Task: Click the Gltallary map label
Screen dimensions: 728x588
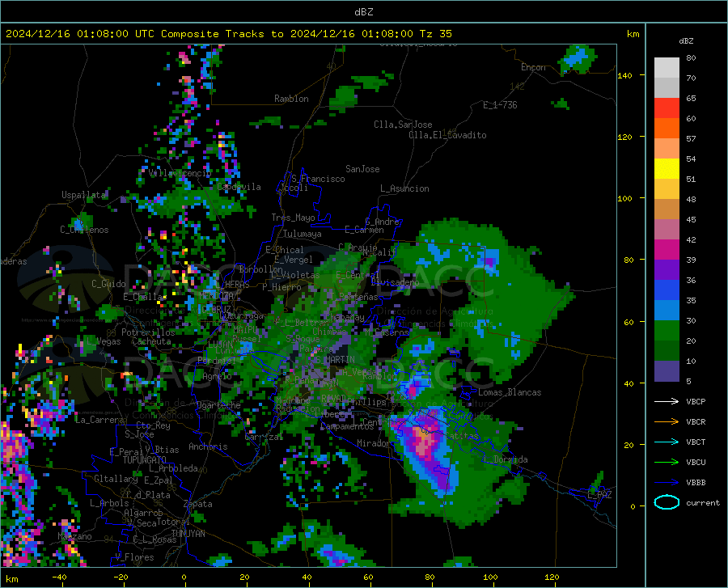Action: tap(116, 479)
